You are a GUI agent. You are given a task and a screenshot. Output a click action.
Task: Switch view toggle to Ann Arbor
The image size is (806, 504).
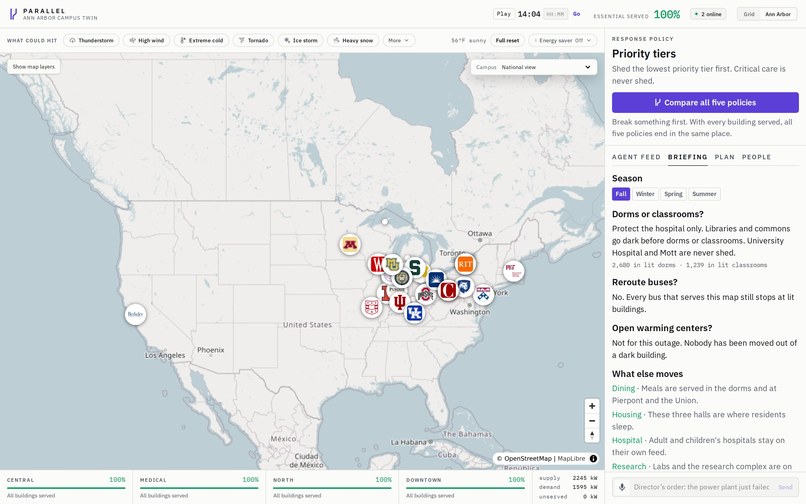[778, 14]
